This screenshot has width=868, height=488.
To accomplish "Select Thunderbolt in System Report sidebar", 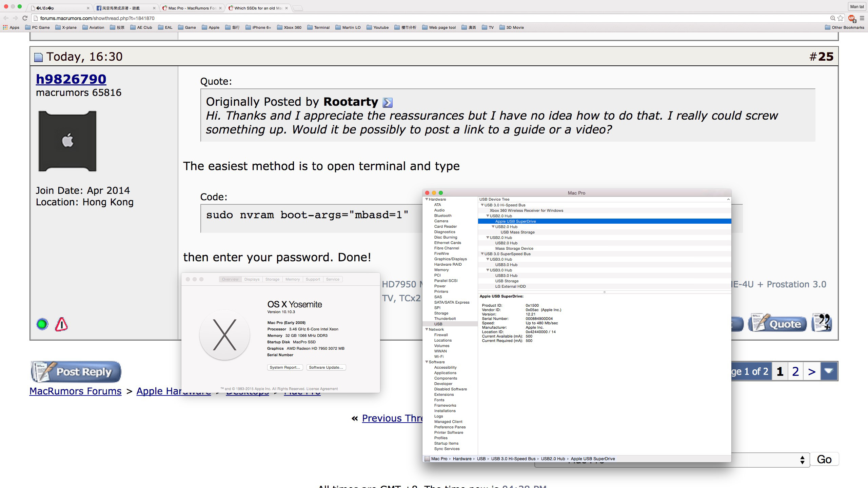I will [x=445, y=319].
